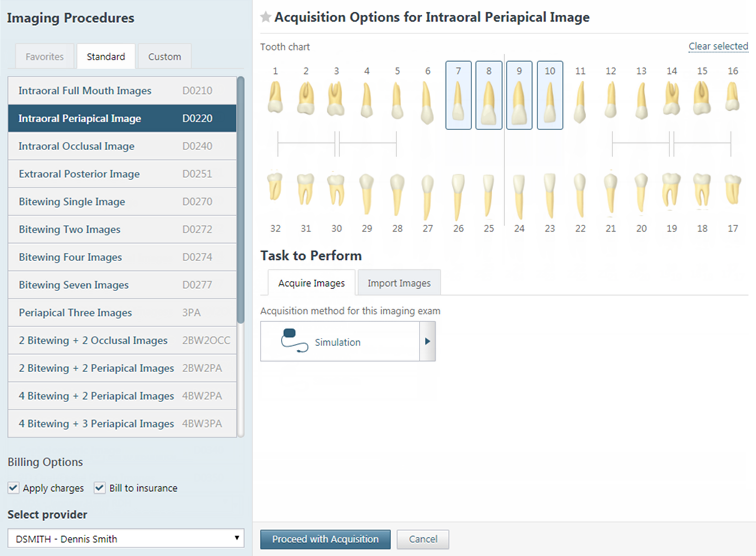Toggle the Bill to insurance checkbox
This screenshot has width=756, height=556.
tap(100, 488)
